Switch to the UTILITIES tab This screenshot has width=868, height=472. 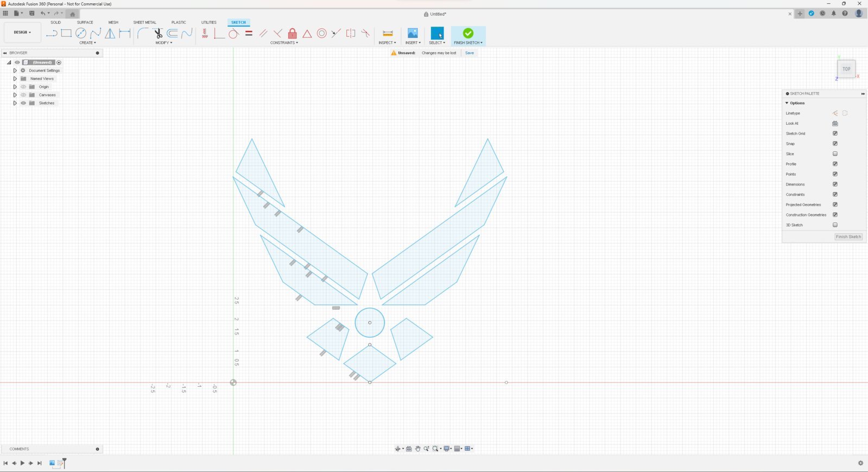(209, 22)
